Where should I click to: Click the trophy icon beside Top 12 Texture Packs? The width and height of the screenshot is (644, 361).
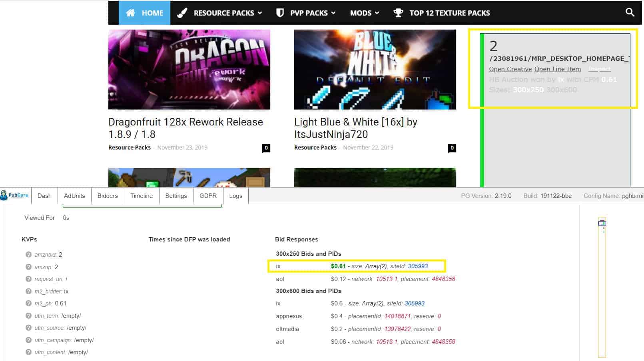pos(398,13)
